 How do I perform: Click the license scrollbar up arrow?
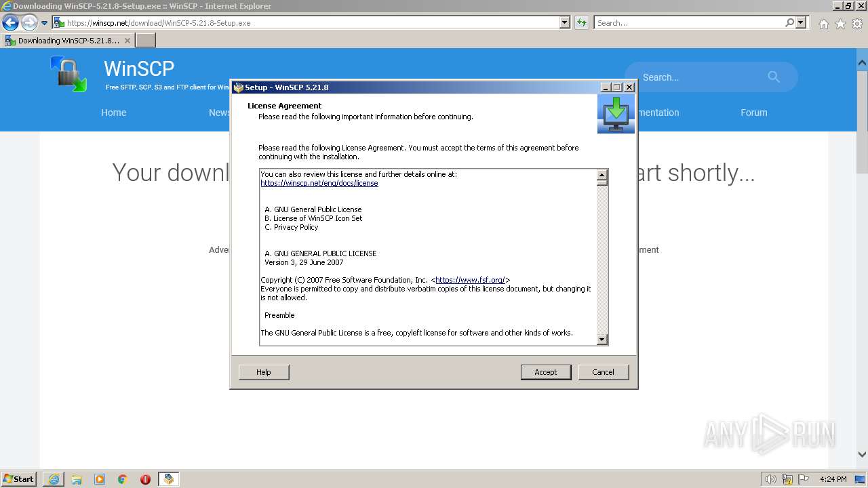(602, 174)
